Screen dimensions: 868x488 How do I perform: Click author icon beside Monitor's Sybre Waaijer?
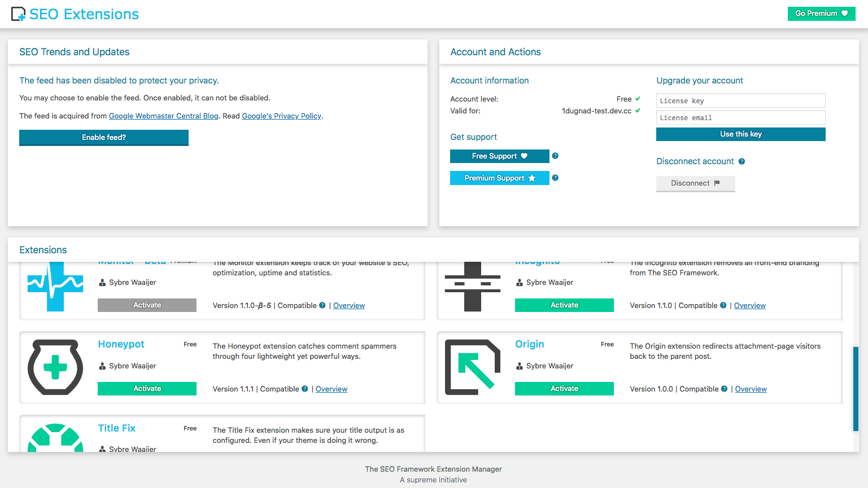[x=102, y=283]
